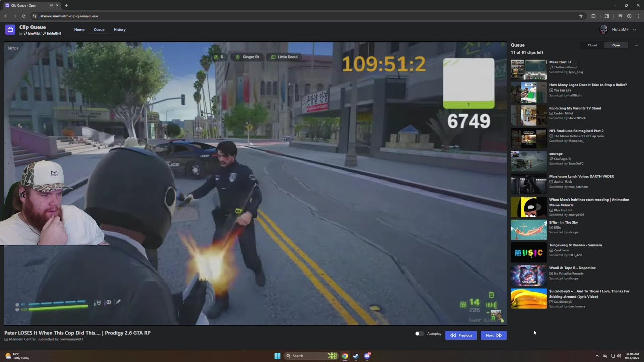
Task: Switch to the History tab
Action: (x=120, y=30)
